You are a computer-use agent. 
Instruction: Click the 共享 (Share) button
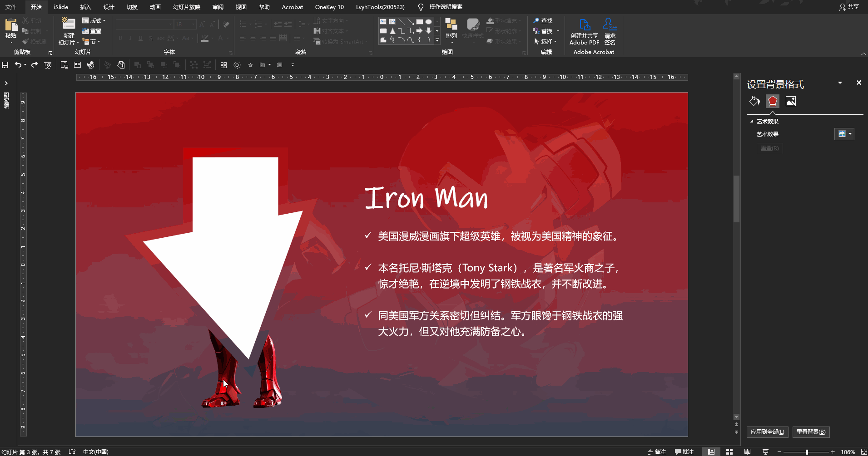[x=849, y=7]
